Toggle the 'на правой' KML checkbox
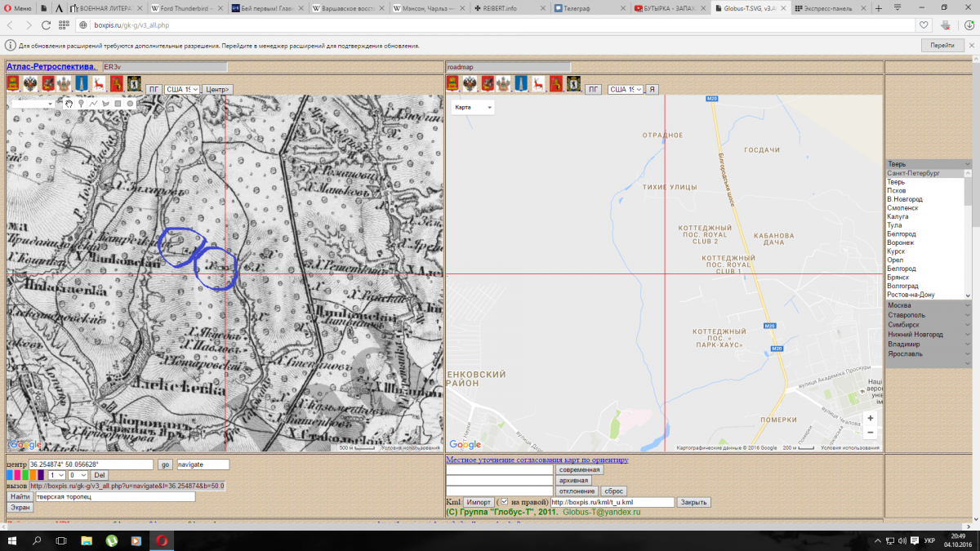 [x=504, y=502]
